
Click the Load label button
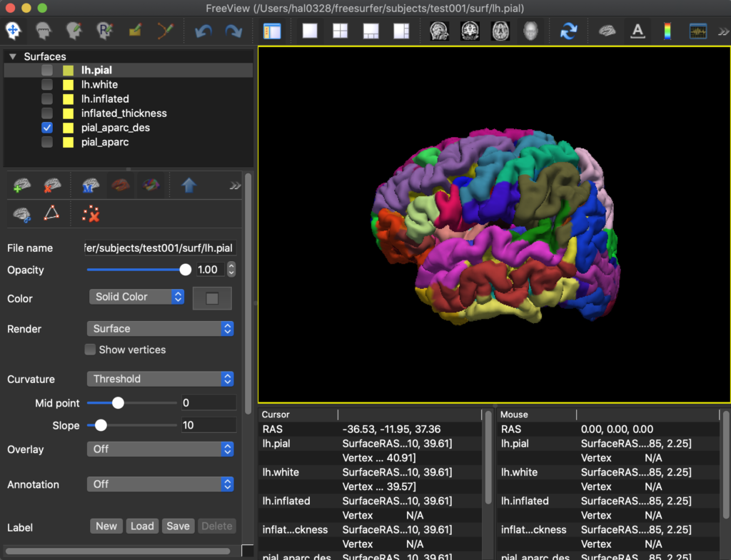142,526
